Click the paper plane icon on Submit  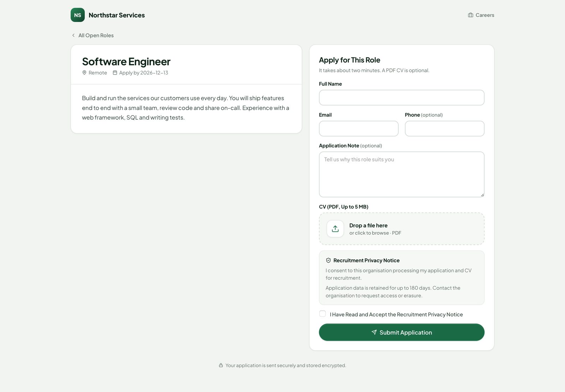pos(374,332)
